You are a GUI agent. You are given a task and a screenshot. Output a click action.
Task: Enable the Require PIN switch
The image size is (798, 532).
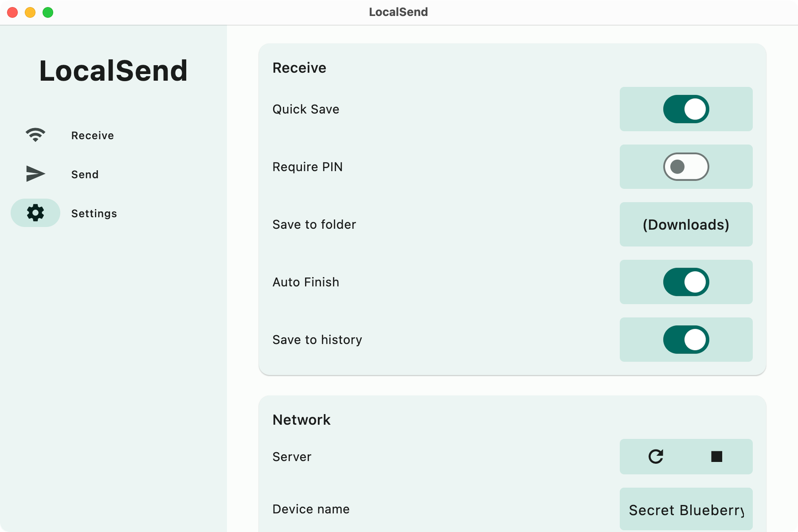686,166
